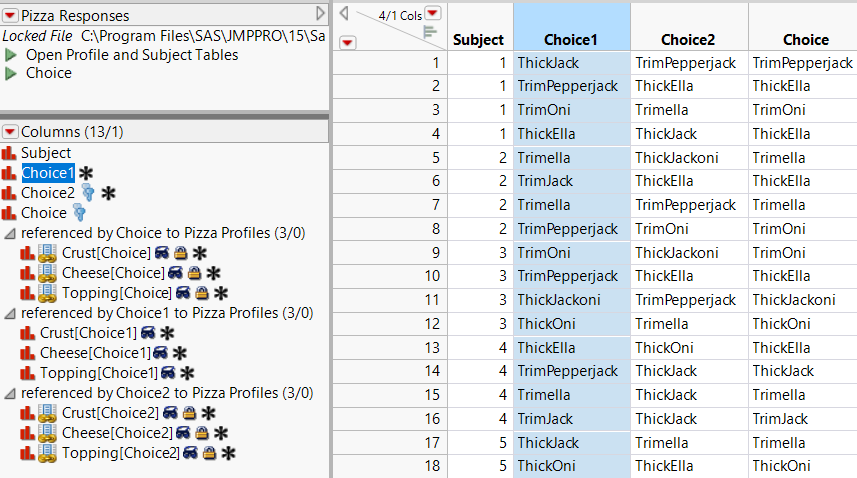
Task: Click the hidden mask icon of Crust[Choice]
Action: click(162, 252)
